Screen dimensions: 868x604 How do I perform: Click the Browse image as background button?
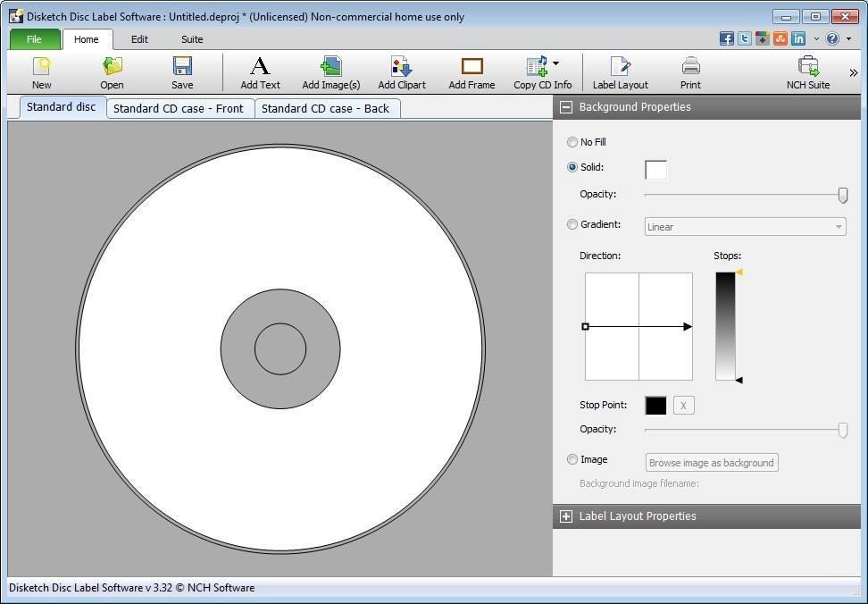tap(711, 462)
